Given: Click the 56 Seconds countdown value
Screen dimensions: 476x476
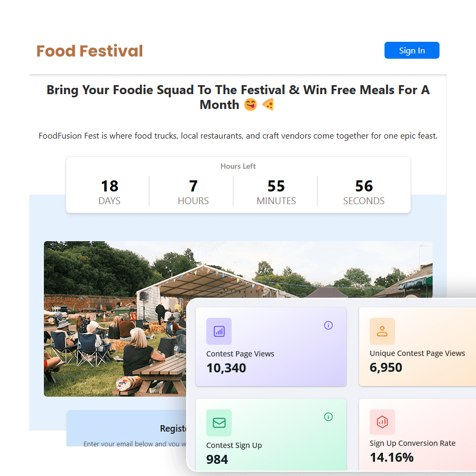Looking at the screenshot, I should tap(364, 186).
